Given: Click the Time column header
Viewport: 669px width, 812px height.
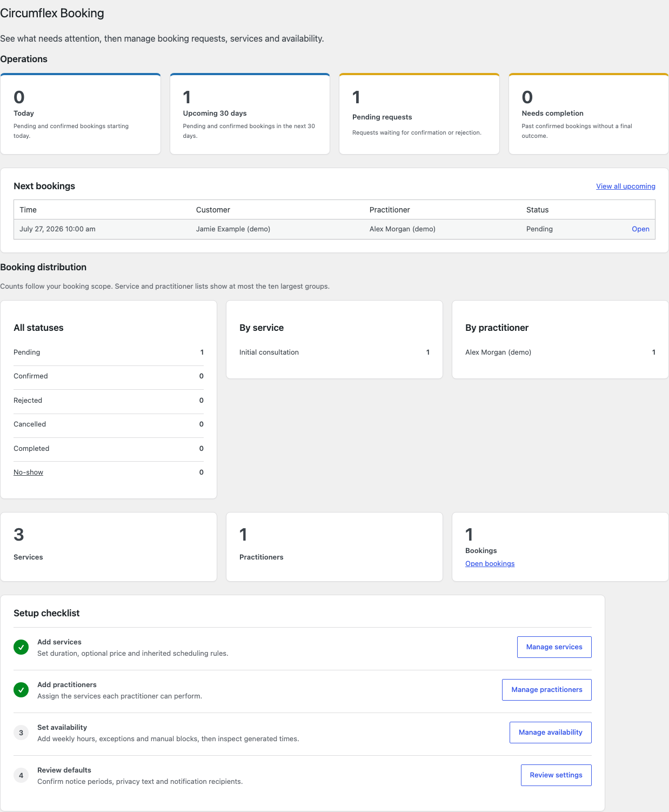Looking at the screenshot, I should 28,210.
